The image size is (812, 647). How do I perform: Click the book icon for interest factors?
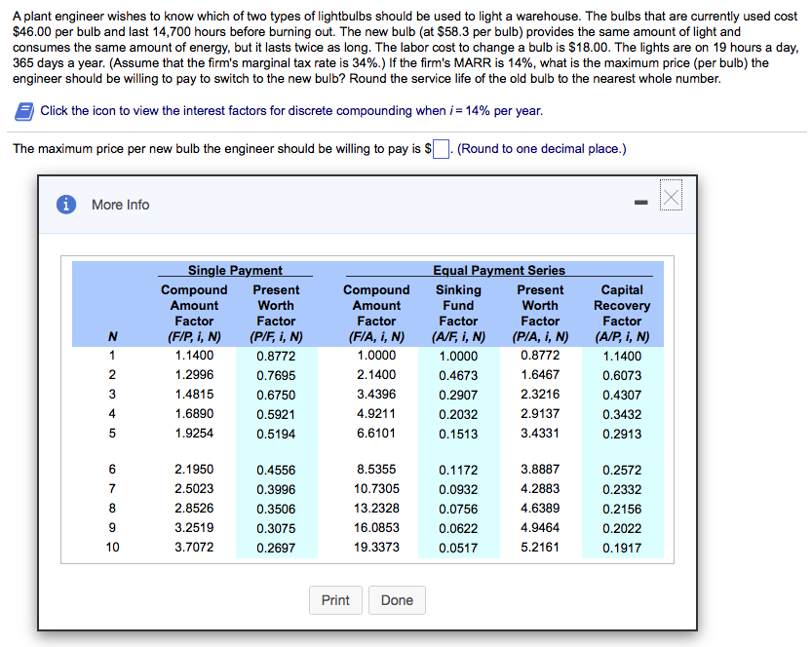[x=24, y=110]
